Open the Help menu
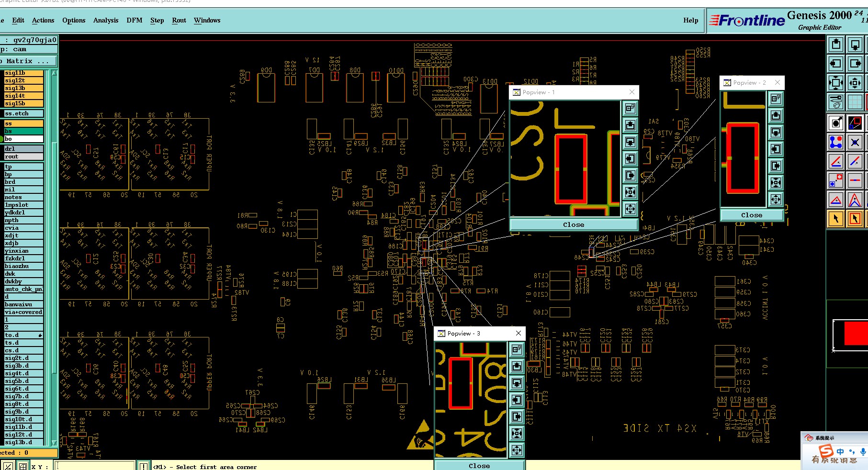Viewport: 868px width, 470px height. pos(691,20)
